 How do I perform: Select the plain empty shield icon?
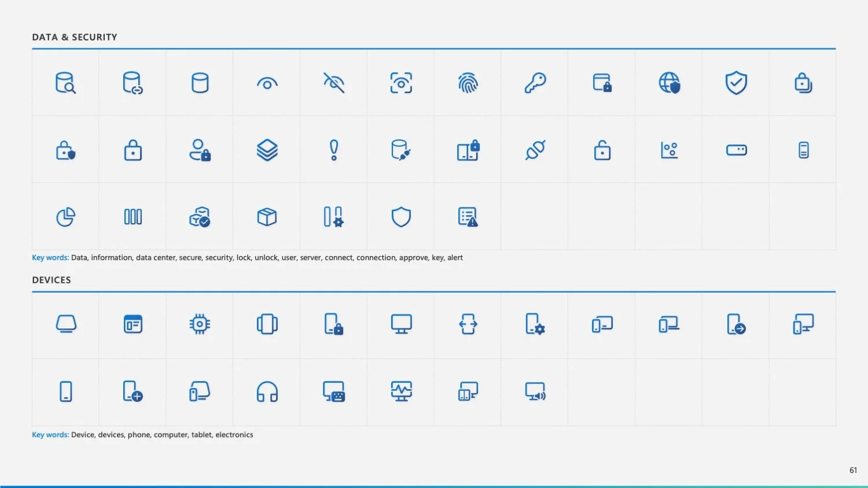click(401, 217)
